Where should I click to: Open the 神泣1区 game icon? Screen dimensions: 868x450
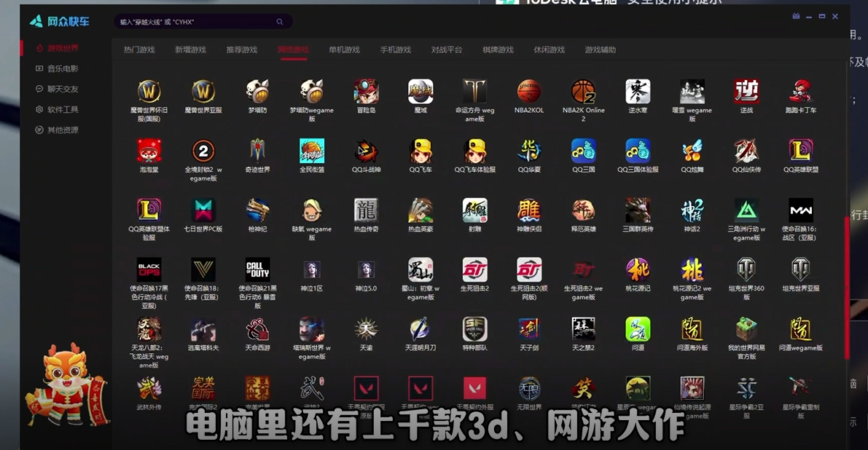[x=312, y=269]
